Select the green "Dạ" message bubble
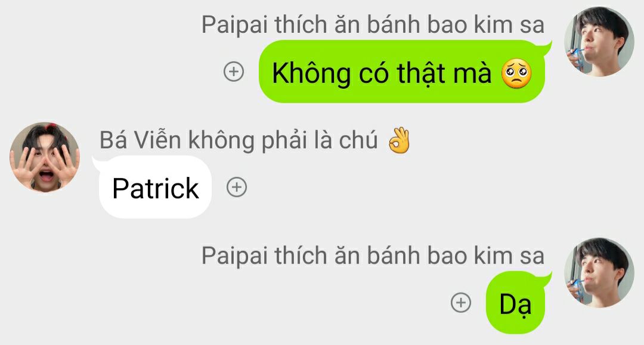Image resolution: width=644 pixels, height=345 pixels. [x=518, y=302]
